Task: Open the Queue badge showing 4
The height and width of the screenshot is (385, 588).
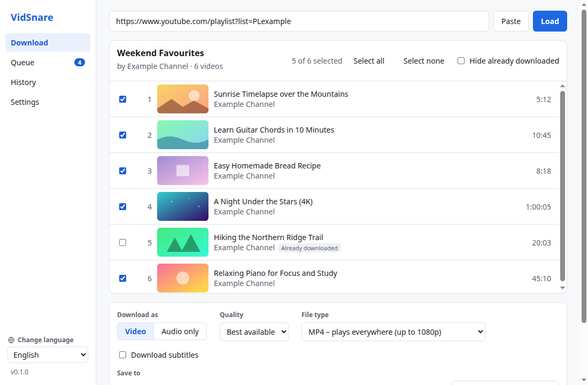Action: tap(80, 62)
